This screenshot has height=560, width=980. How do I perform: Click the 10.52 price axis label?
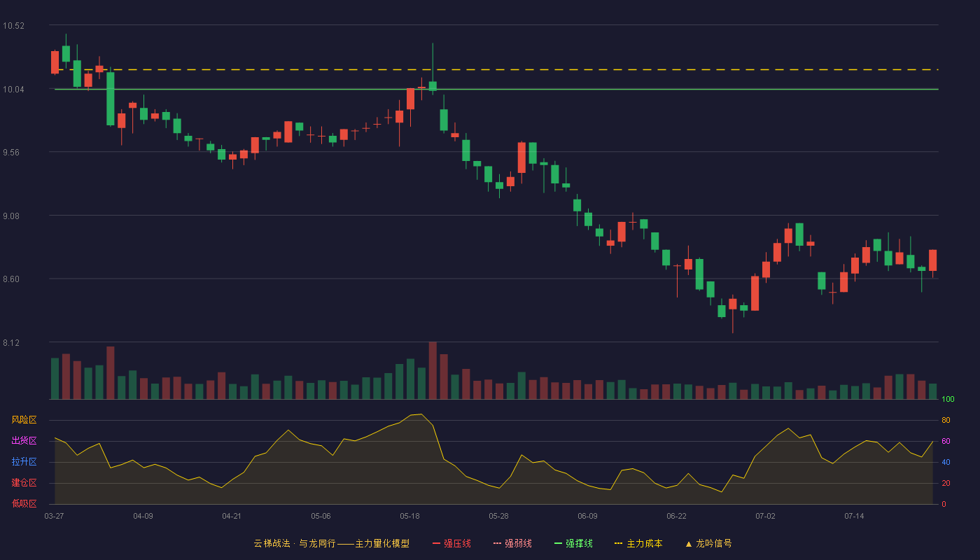pyautogui.click(x=13, y=26)
